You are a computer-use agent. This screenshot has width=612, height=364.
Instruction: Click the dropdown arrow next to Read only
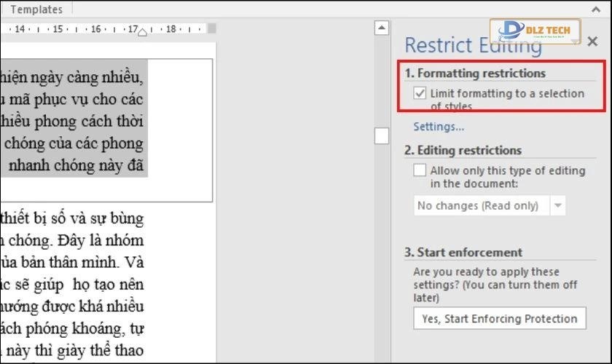pos(557,206)
